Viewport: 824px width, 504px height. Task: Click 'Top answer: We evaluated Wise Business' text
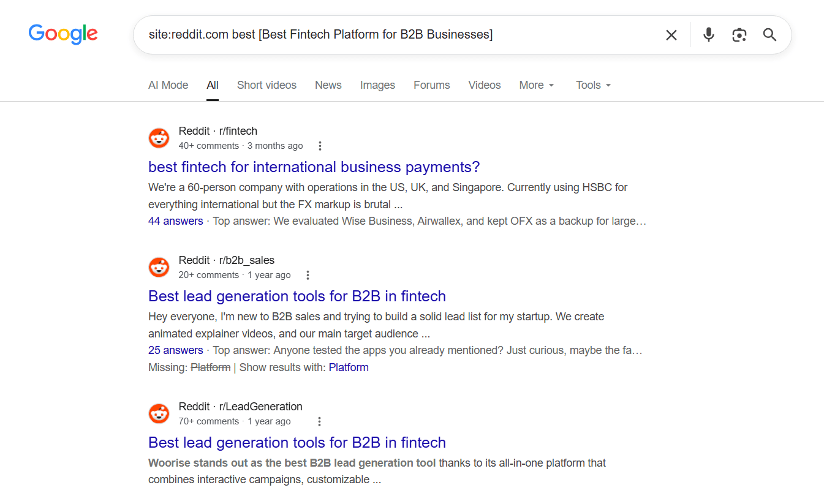coord(429,221)
